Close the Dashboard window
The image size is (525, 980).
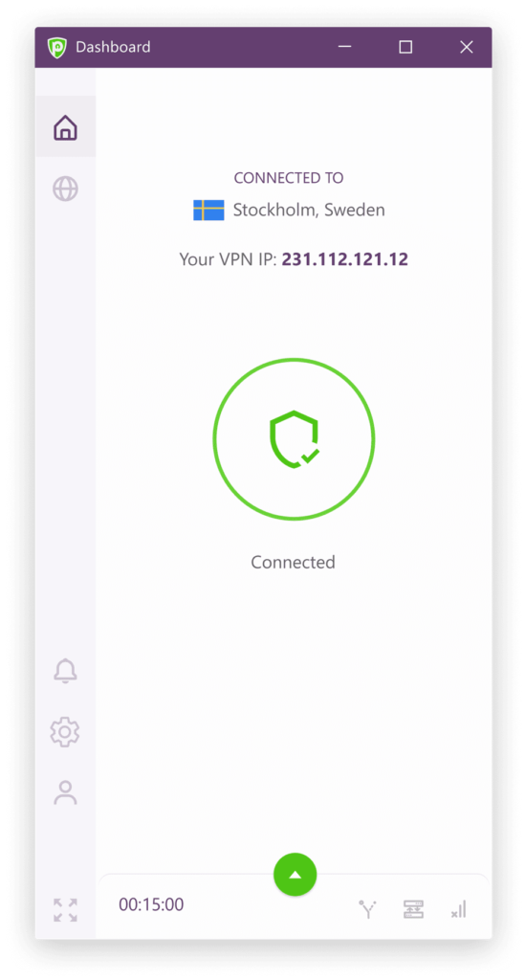tap(467, 47)
